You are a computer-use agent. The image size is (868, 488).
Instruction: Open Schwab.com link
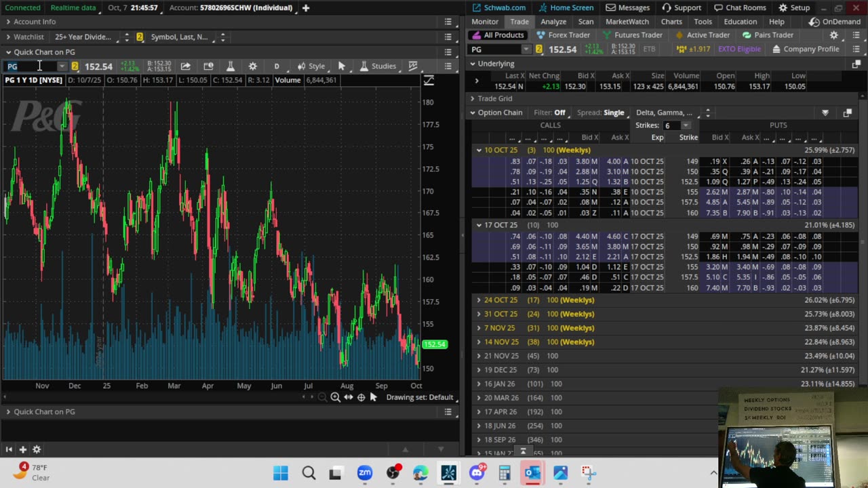(x=498, y=7)
